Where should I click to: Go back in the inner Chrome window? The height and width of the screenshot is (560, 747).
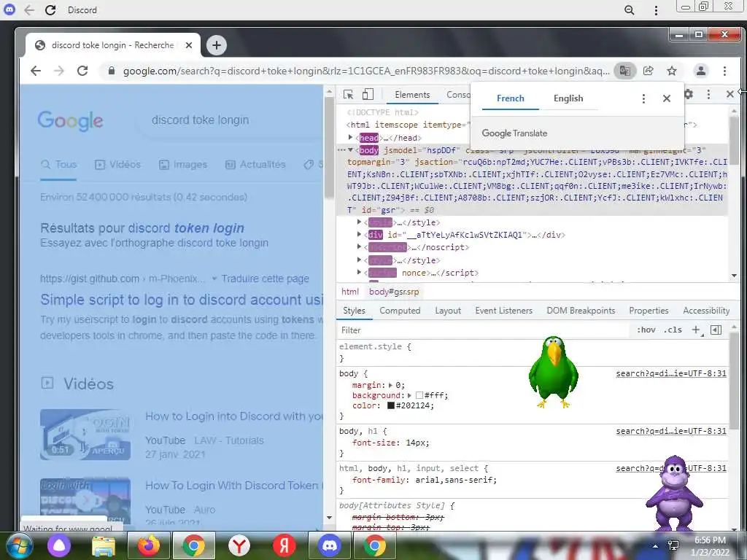pyautogui.click(x=36, y=71)
